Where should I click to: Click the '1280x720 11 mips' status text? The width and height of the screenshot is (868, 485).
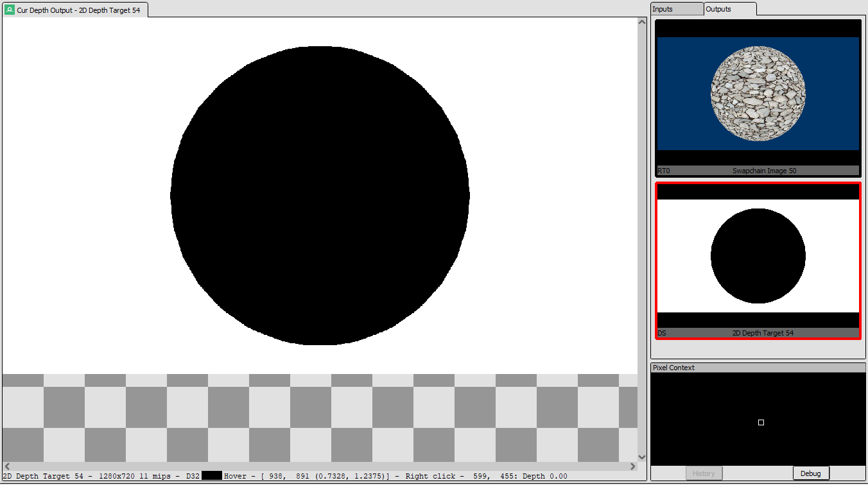pos(136,476)
